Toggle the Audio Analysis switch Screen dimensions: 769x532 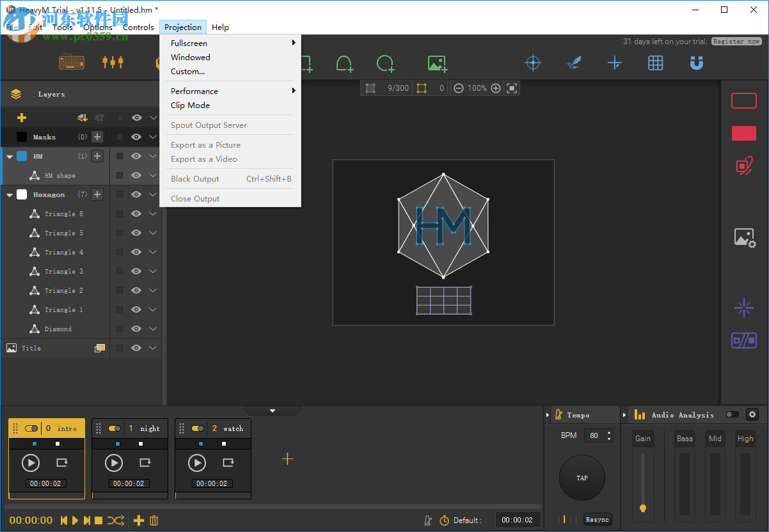point(732,415)
